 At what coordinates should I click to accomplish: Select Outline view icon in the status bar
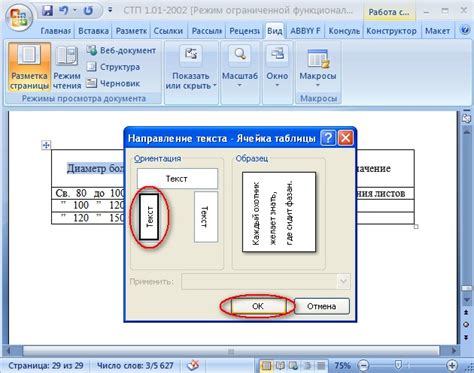tap(307, 366)
